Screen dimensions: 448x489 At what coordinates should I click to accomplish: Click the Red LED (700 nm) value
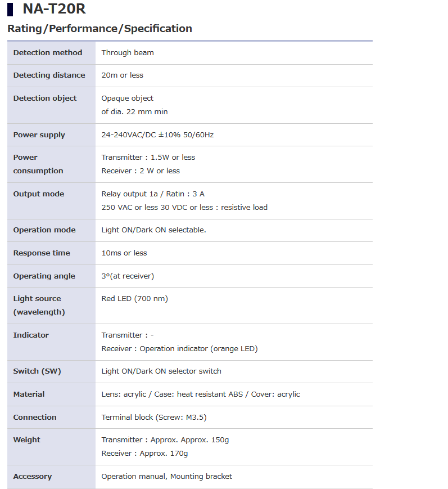pos(134,299)
